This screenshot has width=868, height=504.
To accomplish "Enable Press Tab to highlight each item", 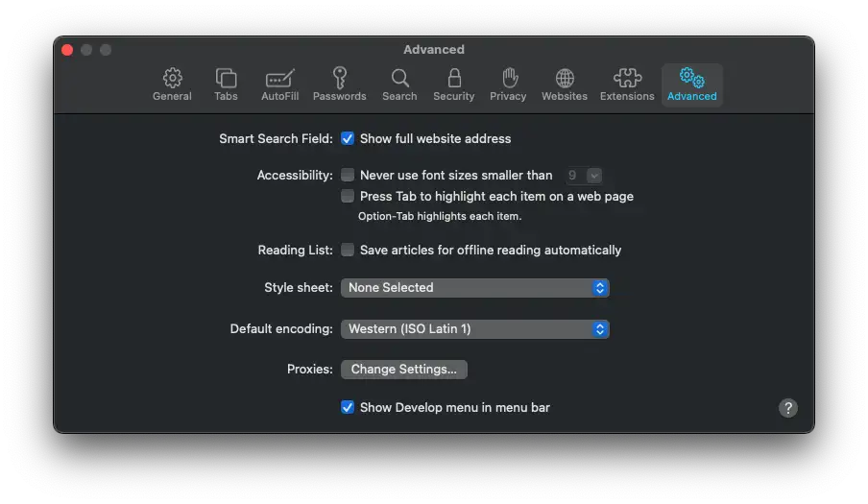I will (x=347, y=196).
